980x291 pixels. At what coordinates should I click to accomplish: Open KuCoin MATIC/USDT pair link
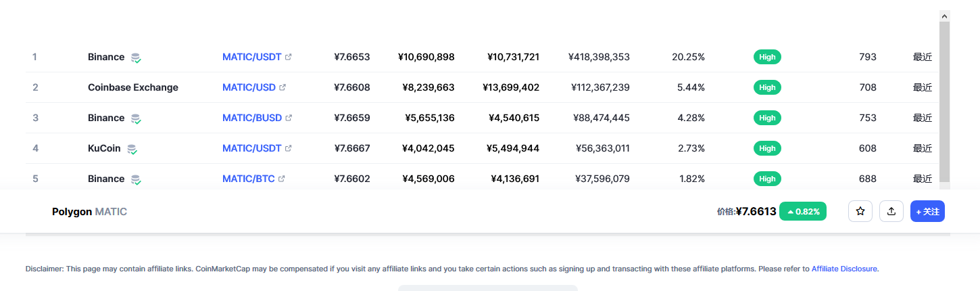pos(252,148)
